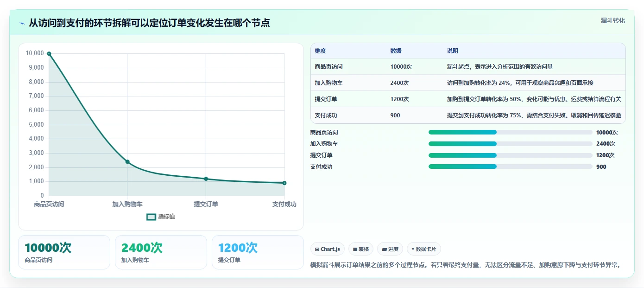The height and width of the screenshot is (288, 644).
Task: Click the 加入购物车 progress bar
Action: [x=511, y=144]
